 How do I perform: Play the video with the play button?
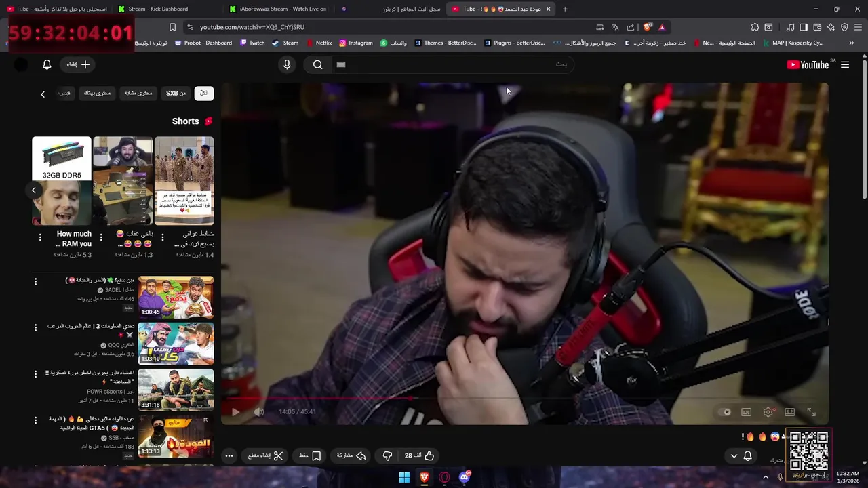pos(235,411)
